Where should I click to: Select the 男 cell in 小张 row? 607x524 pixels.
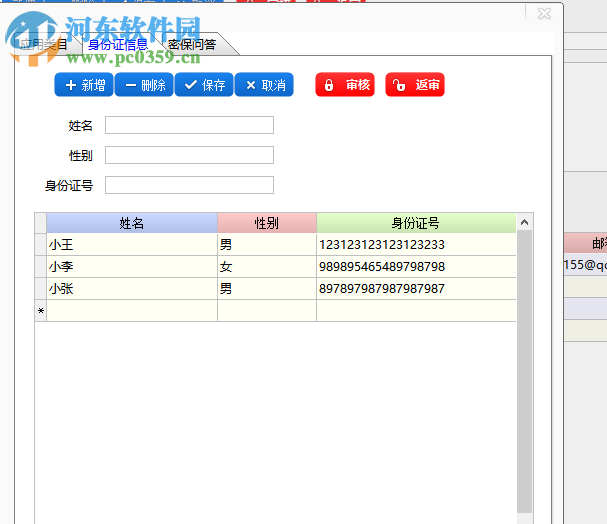(267, 288)
